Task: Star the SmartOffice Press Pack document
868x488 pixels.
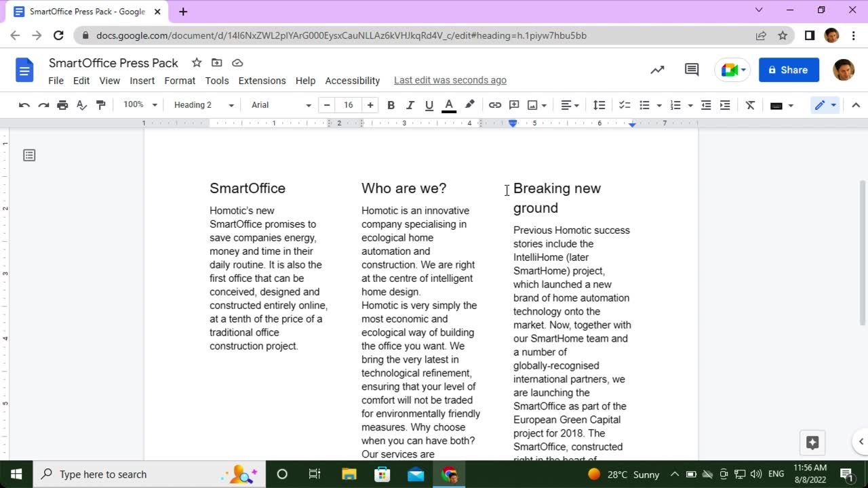Action: 197,63
